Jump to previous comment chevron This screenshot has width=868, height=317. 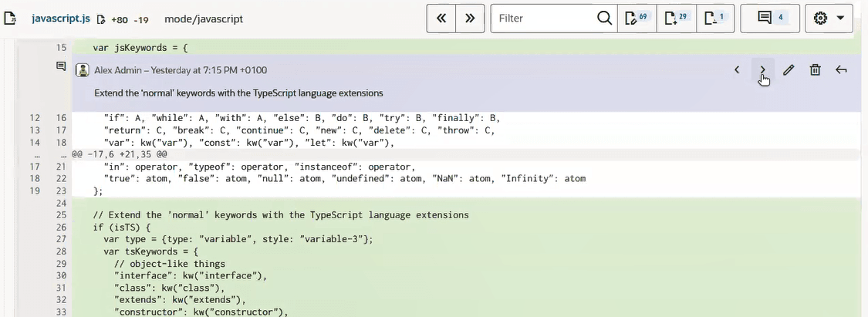737,69
